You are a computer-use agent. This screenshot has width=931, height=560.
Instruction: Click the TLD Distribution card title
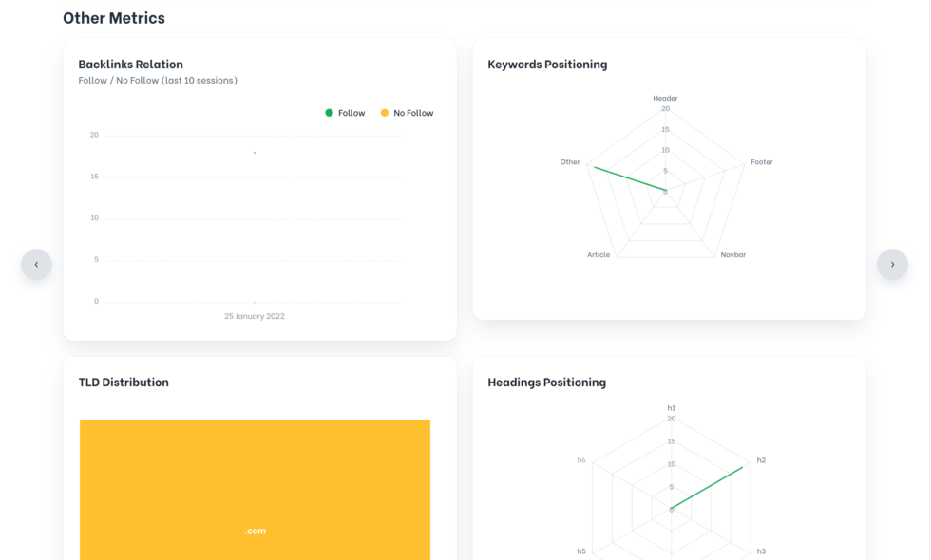[x=123, y=382]
